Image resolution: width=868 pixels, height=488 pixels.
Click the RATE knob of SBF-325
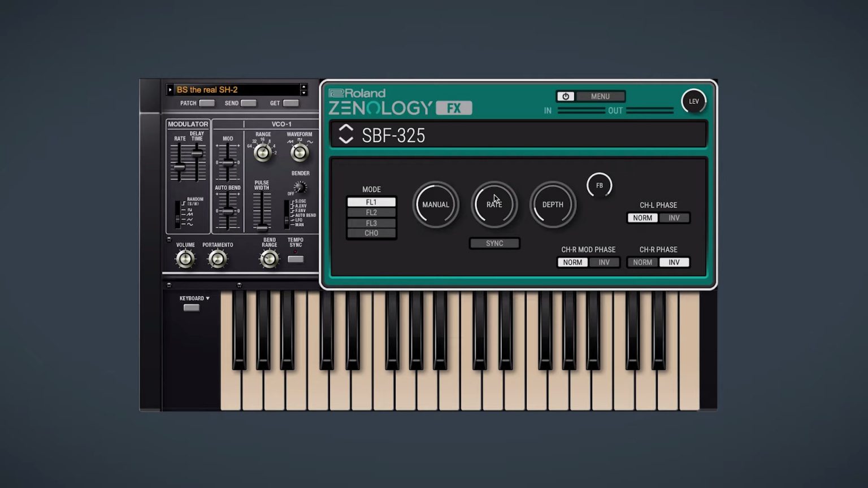tap(494, 204)
